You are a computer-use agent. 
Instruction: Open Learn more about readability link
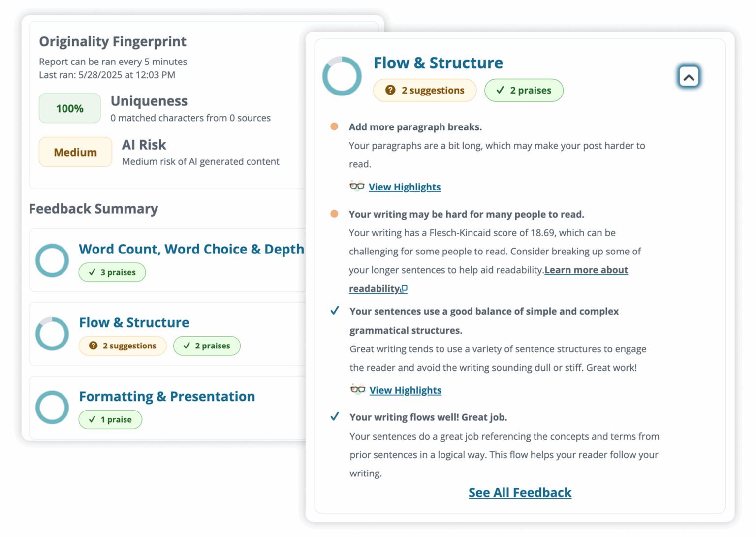(586, 270)
